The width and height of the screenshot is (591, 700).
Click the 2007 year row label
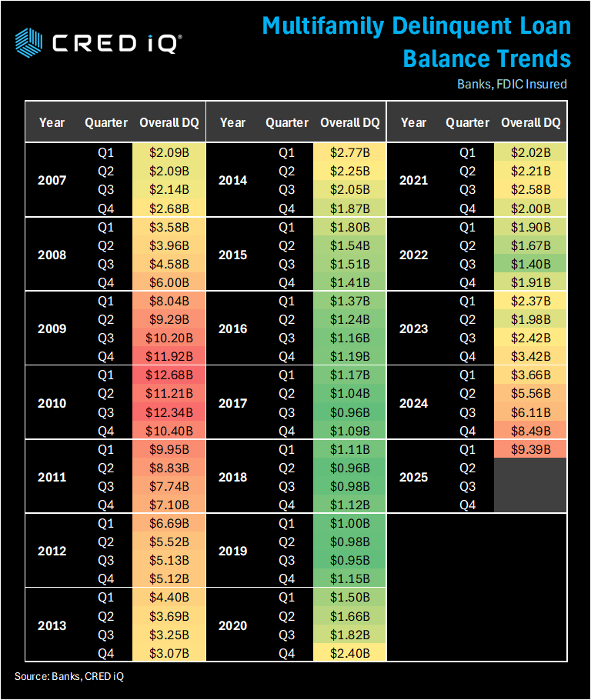click(x=52, y=181)
